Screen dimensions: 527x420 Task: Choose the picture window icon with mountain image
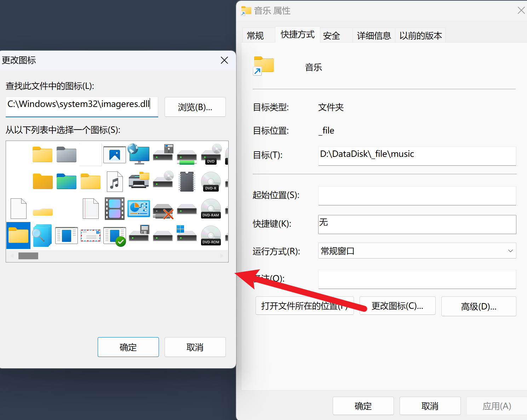tap(115, 155)
